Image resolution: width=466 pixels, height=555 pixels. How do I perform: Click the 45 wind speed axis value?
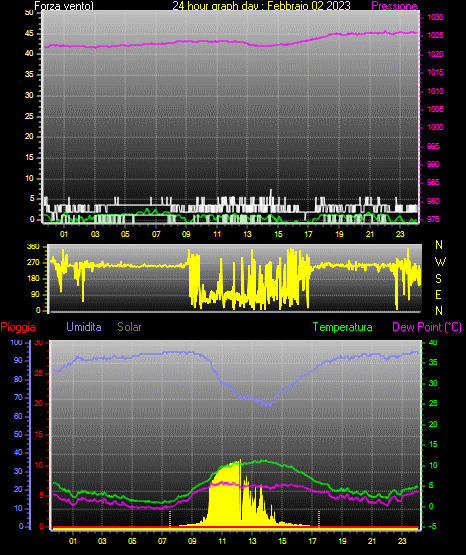click(29, 34)
